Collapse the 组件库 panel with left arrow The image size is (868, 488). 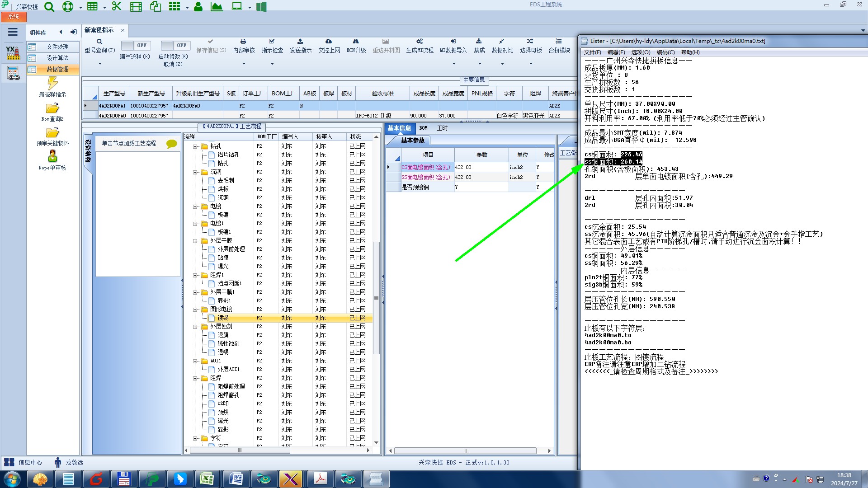[x=61, y=32]
